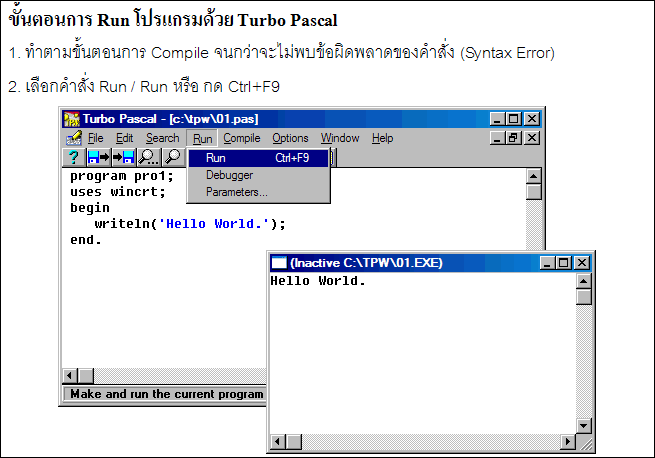Click the output window horizontal scroll thumb

point(294,442)
